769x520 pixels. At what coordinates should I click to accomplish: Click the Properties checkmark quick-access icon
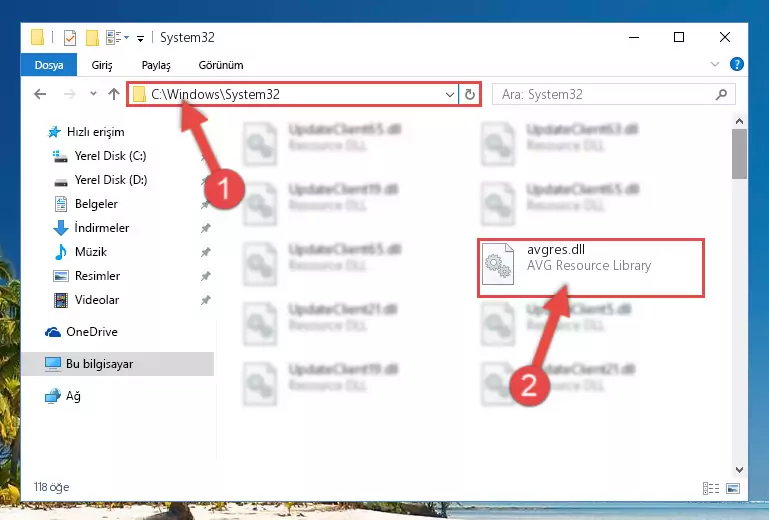pos(70,37)
